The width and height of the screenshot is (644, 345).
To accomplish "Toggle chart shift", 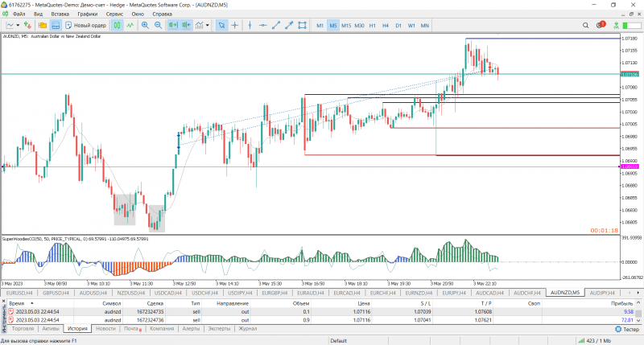I will coord(186,26).
